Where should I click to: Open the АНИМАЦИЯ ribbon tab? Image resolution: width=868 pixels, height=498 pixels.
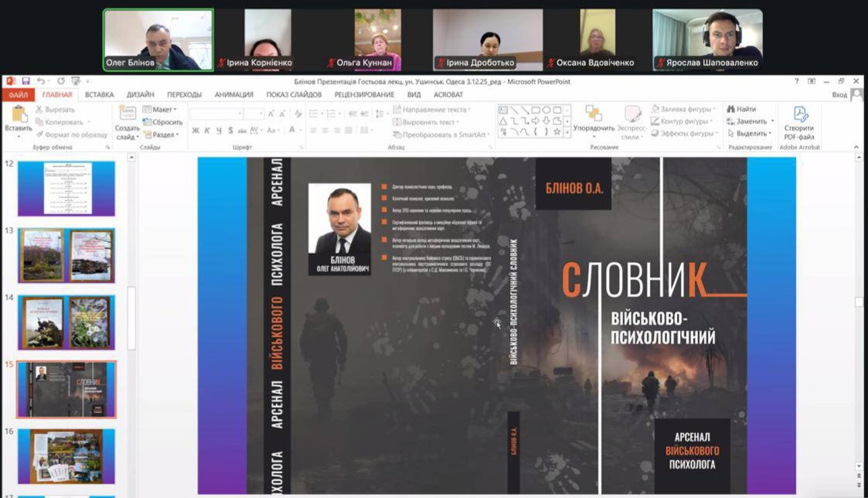click(x=233, y=95)
